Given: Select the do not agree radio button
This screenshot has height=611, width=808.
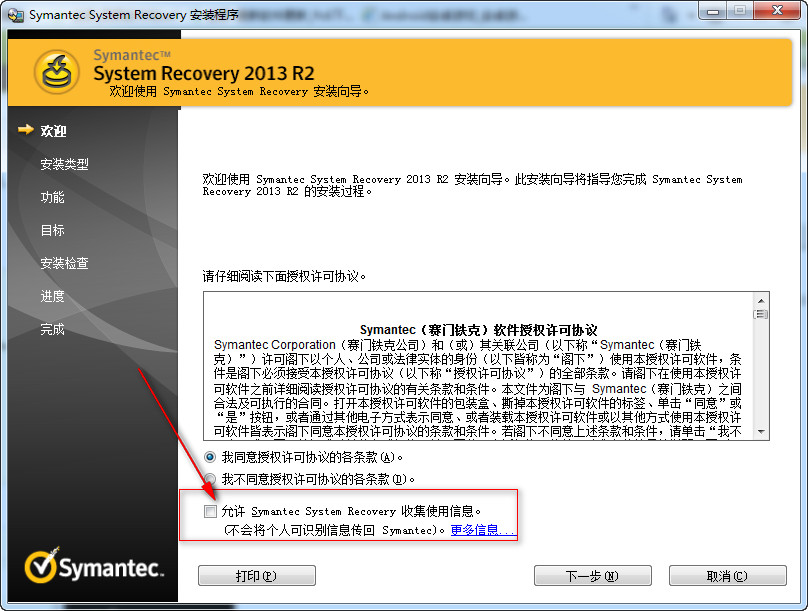Looking at the screenshot, I should click(210, 479).
